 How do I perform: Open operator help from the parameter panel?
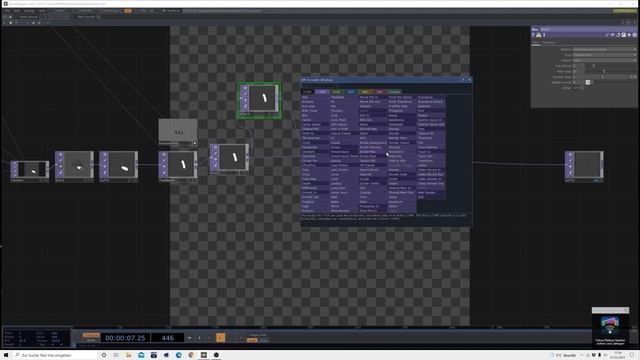[x=533, y=35]
